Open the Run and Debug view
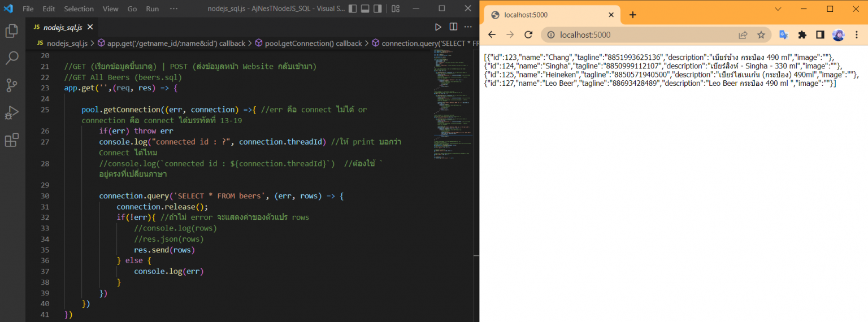The image size is (868, 322). point(12,112)
